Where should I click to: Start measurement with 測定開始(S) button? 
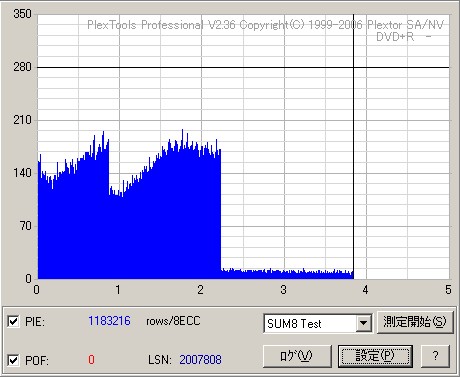[415, 322]
